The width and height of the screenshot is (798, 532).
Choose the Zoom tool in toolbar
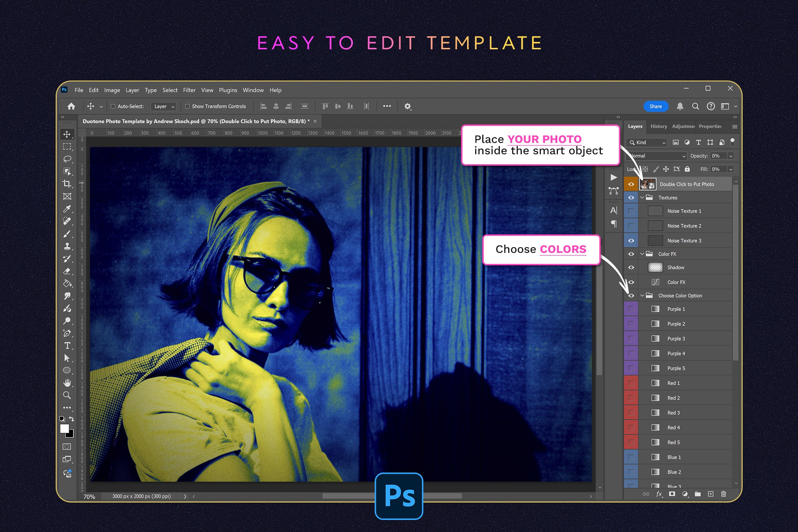pyautogui.click(x=67, y=395)
